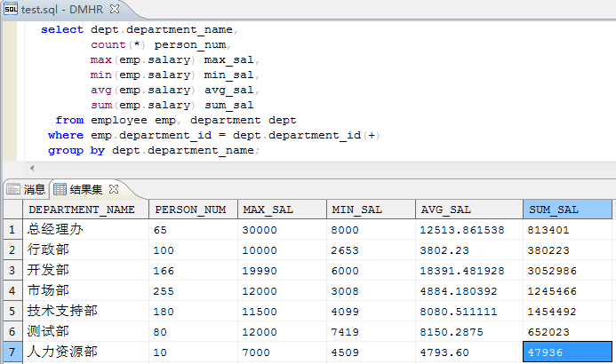This screenshot has width=616, height=364.
Task: Close the 结果集 results tab
Action: 113,188
